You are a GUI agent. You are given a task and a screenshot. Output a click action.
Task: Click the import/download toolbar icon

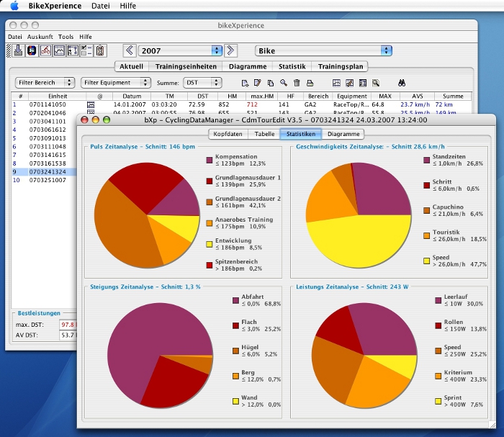(18, 50)
